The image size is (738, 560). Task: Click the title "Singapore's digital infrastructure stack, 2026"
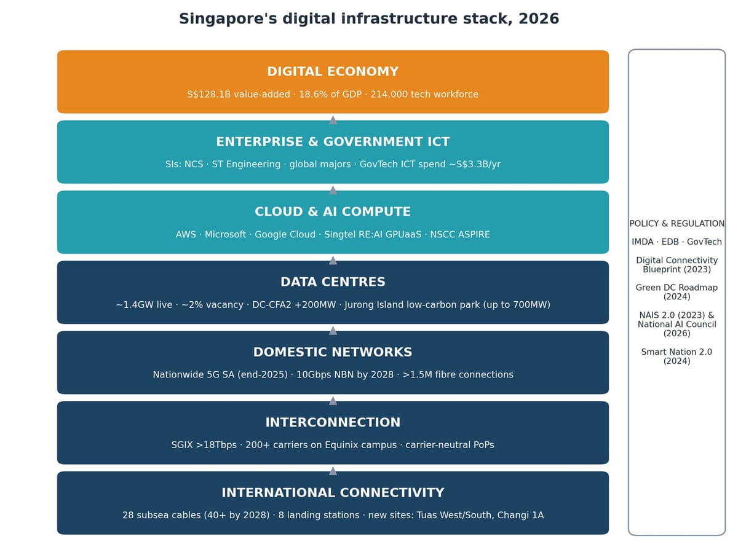pyautogui.click(x=369, y=19)
